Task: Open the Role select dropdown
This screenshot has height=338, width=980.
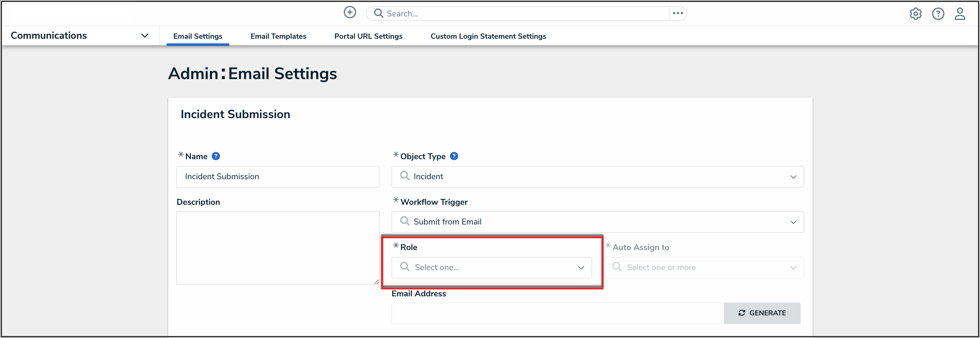Action: tap(491, 267)
